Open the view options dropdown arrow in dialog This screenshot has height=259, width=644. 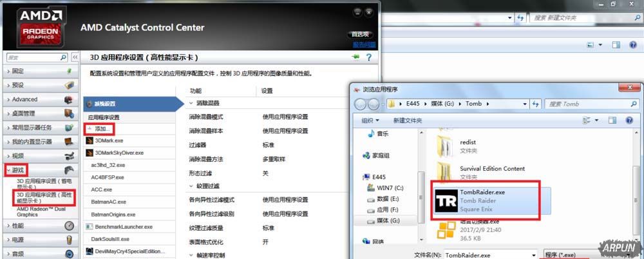[x=598, y=120]
